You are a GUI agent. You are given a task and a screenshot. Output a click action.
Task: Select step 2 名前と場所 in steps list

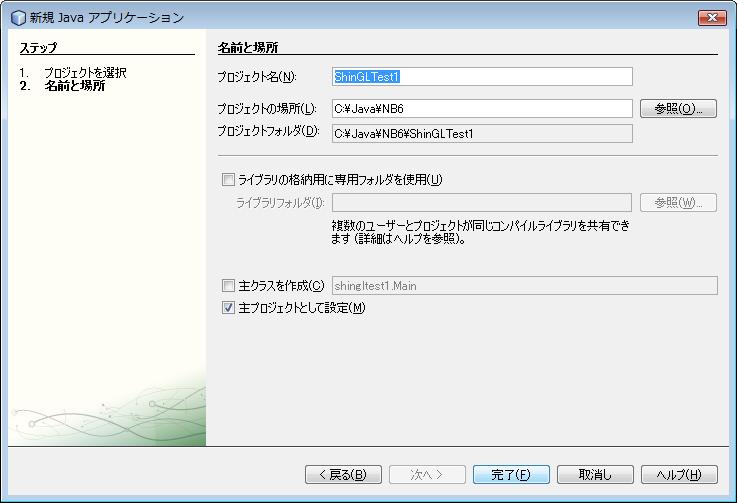coord(74,86)
